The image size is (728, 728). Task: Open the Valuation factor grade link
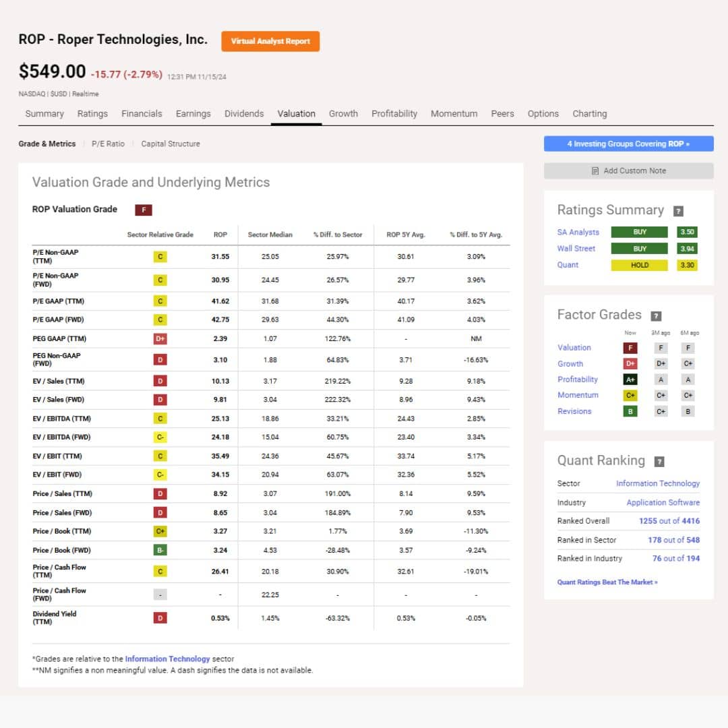[574, 348]
